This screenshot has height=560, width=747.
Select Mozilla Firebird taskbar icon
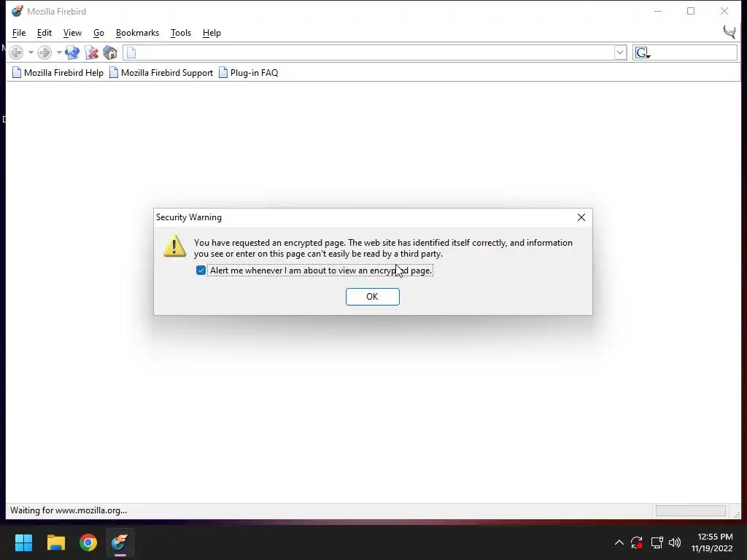click(120, 542)
